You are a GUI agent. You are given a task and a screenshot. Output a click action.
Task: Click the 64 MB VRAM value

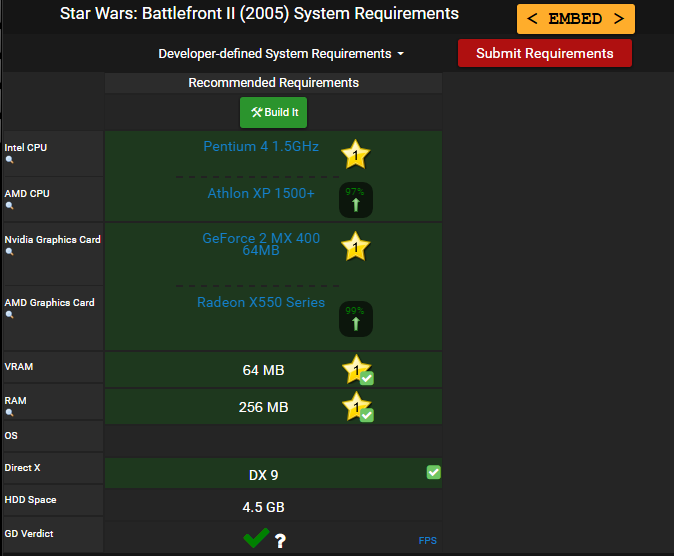[x=263, y=370]
